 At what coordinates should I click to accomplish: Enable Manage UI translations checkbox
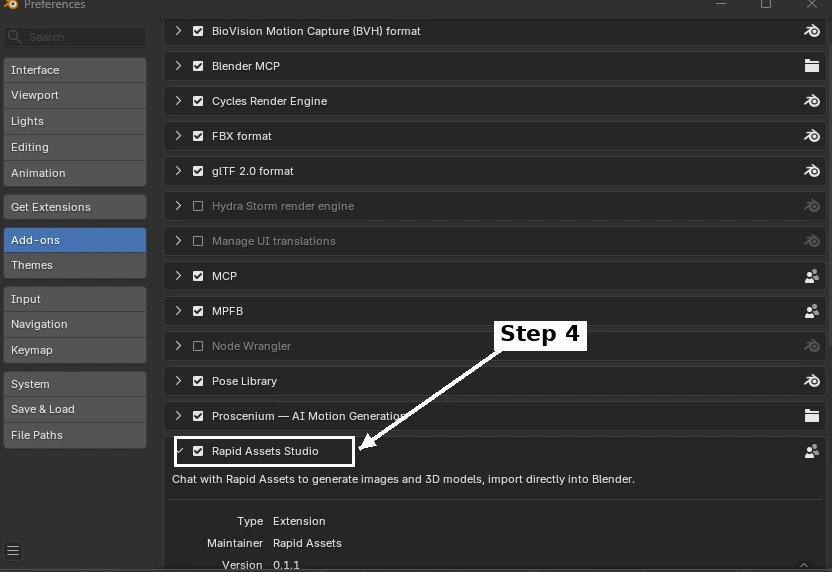pyautogui.click(x=198, y=241)
